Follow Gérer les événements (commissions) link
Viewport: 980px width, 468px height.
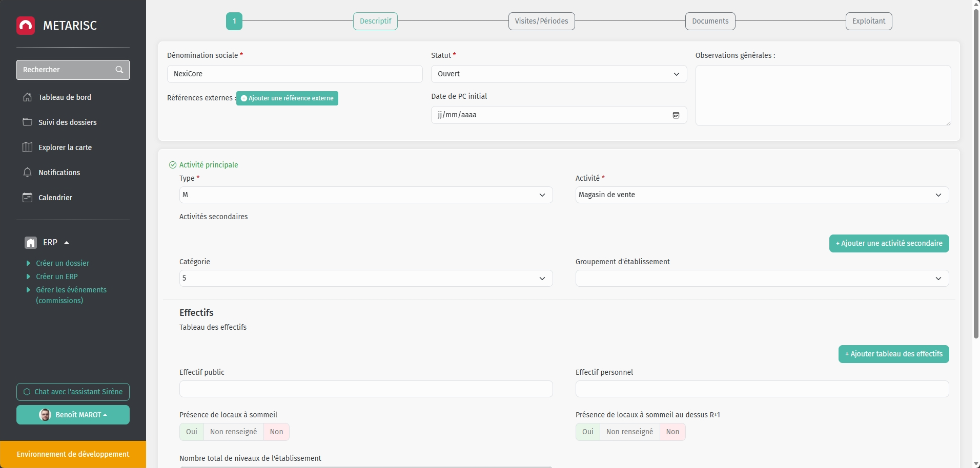(71, 295)
